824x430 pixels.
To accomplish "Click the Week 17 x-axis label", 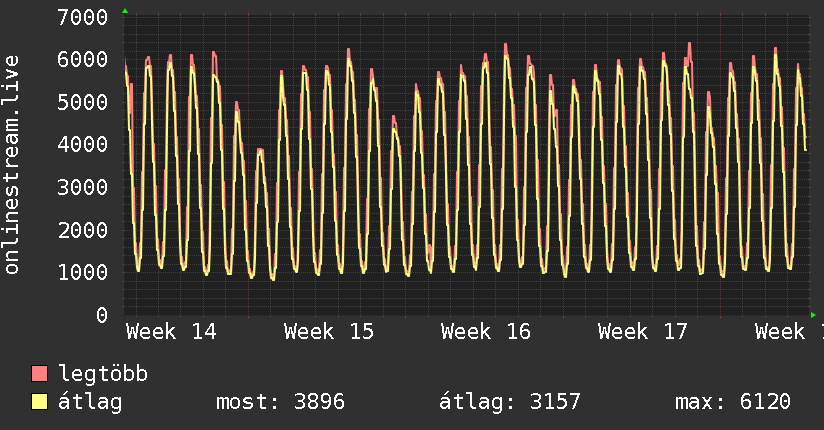I will (x=643, y=332).
